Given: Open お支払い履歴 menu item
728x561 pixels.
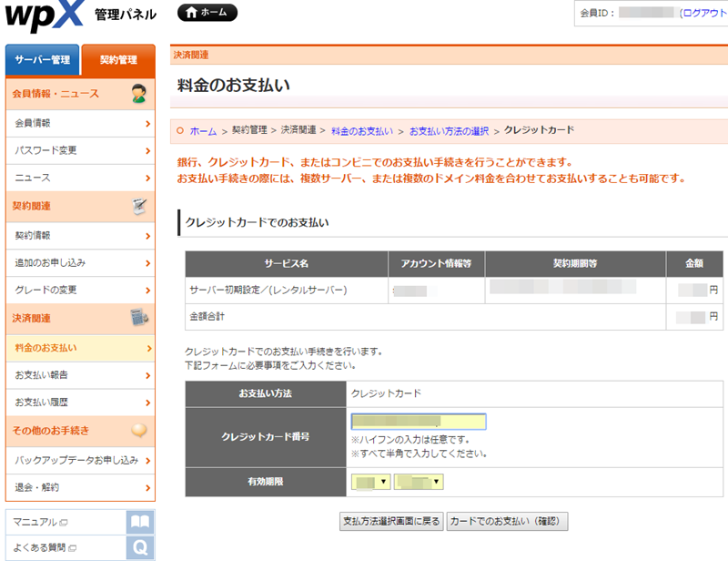Looking at the screenshot, I should [80, 403].
